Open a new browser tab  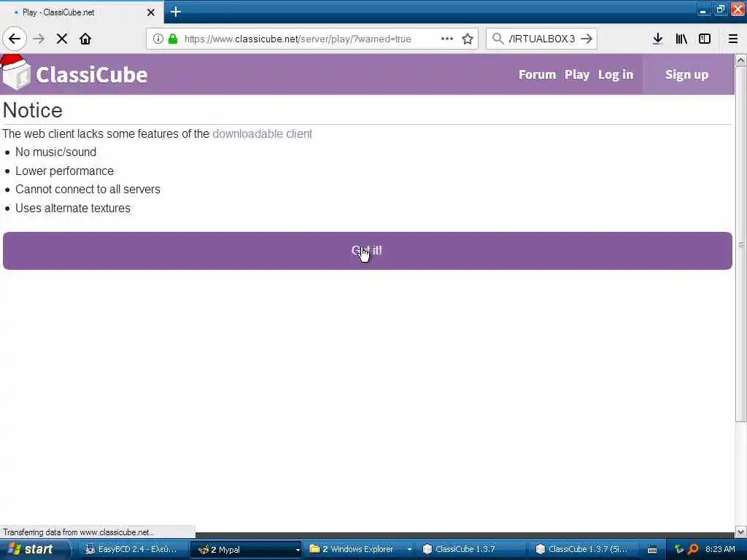pos(175,12)
